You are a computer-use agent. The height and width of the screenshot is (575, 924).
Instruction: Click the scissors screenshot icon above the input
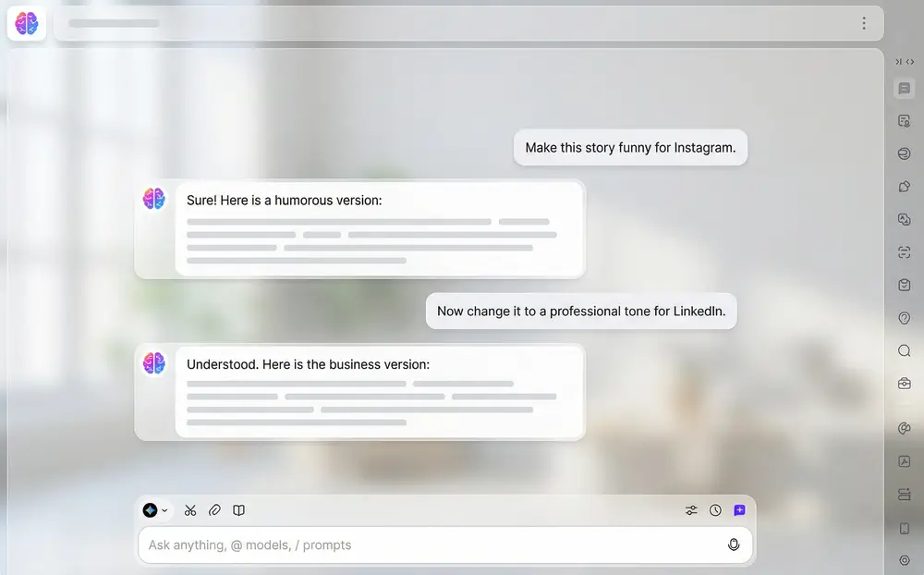189,510
